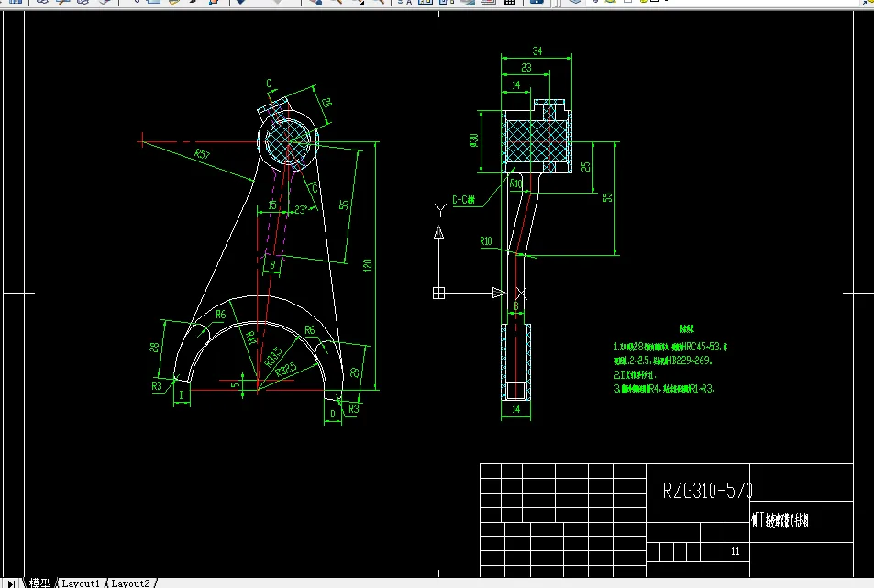
Task: Select the right D dimension label
Action: click(x=333, y=414)
